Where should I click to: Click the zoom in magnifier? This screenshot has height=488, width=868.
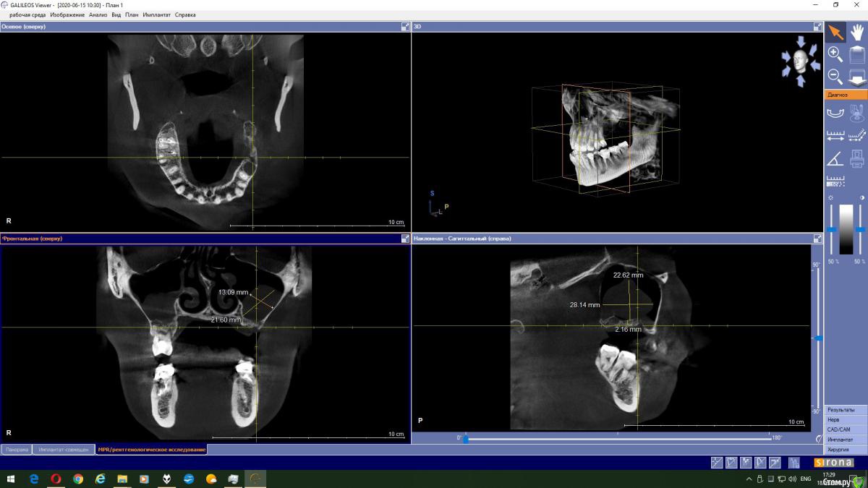[835, 53]
